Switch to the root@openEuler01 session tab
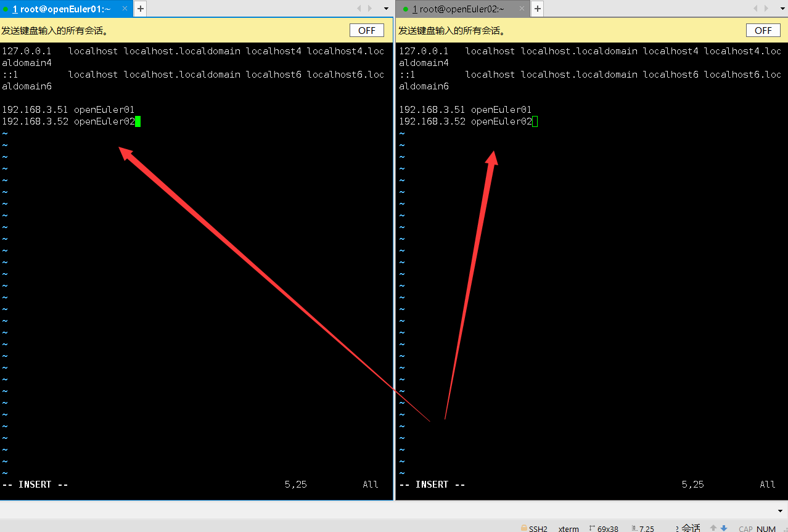The width and height of the screenshot is (788, 532). pos(67,9)
